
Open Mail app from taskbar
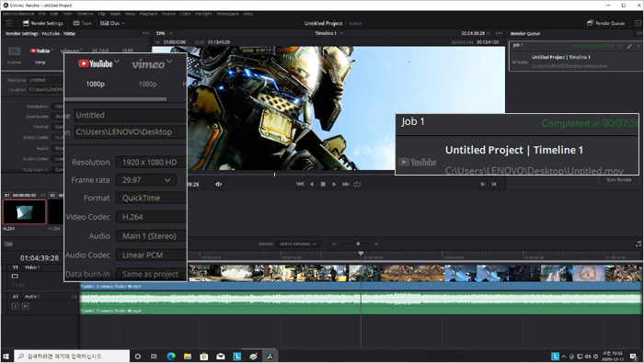pos(221,356)
